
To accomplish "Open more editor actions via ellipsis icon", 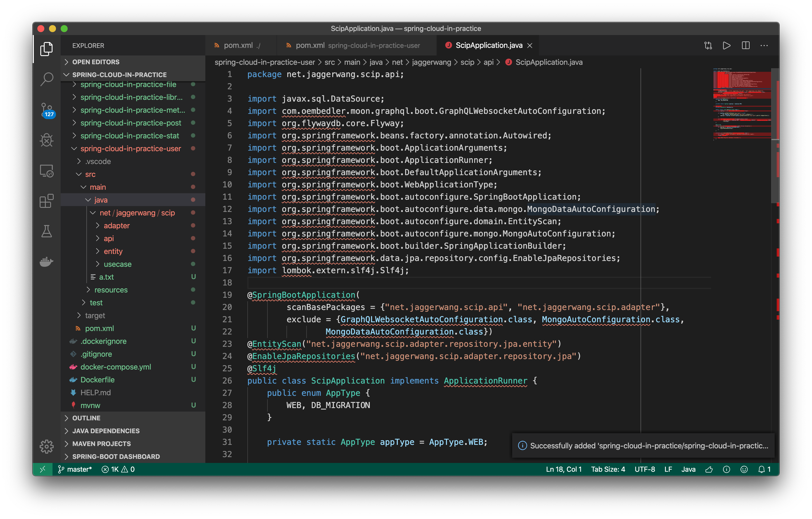I will [764, 45].
